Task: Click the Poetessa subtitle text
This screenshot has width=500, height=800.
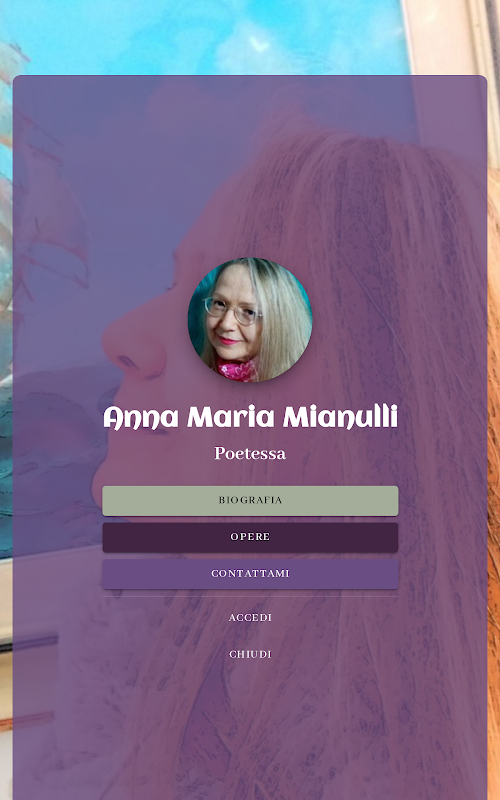Action: (250, 453)
